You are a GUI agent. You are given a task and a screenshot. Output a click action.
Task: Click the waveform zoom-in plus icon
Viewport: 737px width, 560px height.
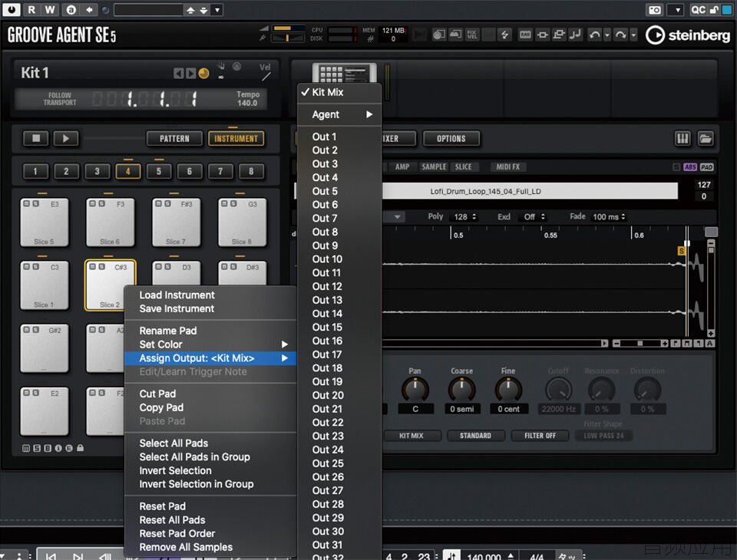click(665, 344)
